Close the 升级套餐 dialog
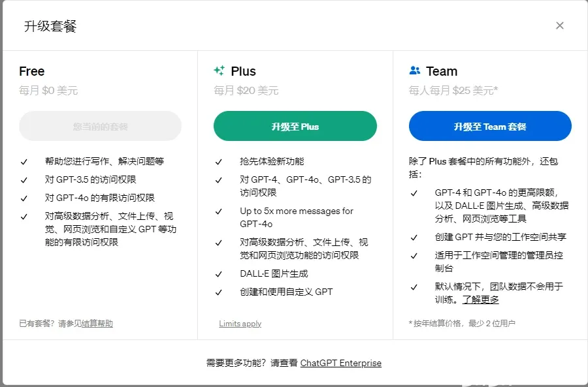 click(x=560, y=25)
